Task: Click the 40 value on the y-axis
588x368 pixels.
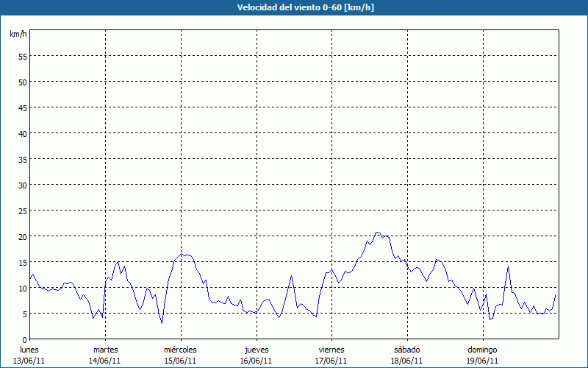Action: (x=22, y=133)
